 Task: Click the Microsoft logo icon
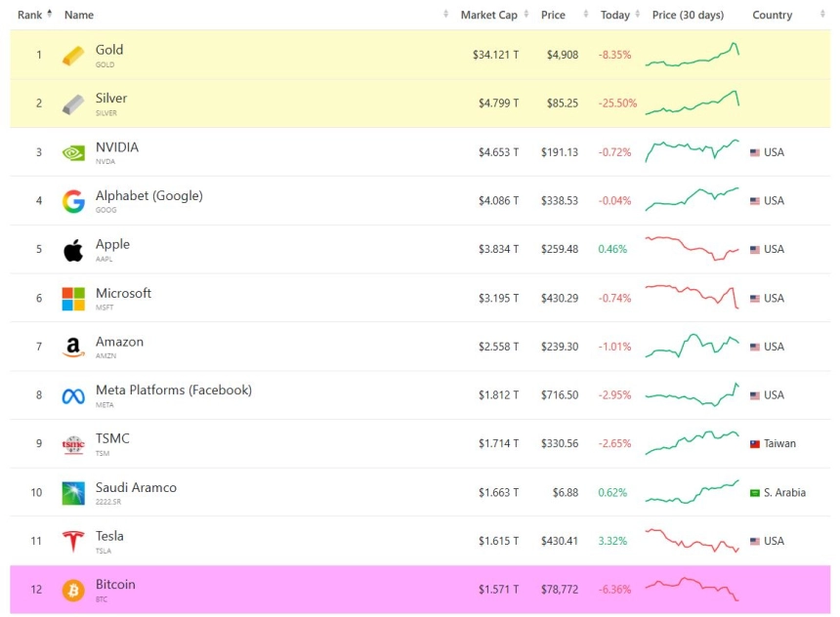[x=73, y=299]
